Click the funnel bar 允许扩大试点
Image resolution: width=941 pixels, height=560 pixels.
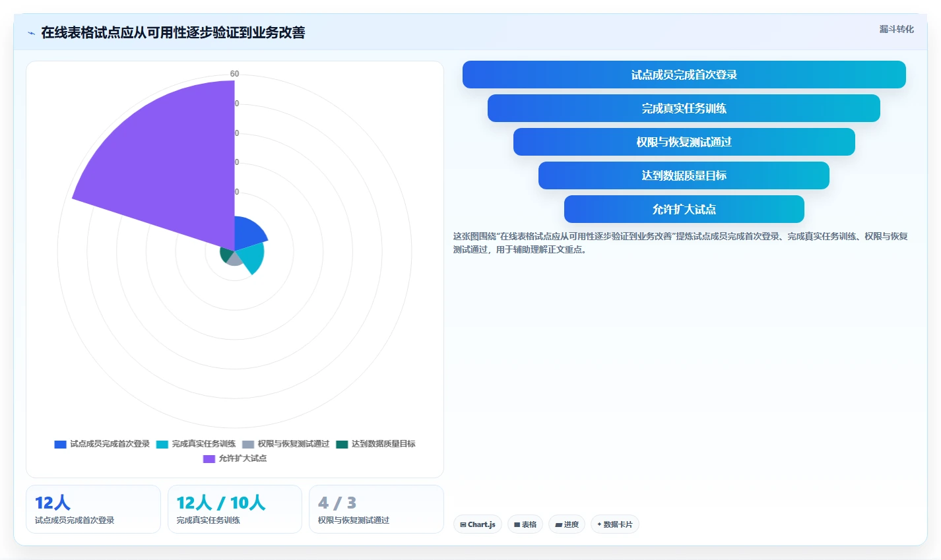[684, 209]
